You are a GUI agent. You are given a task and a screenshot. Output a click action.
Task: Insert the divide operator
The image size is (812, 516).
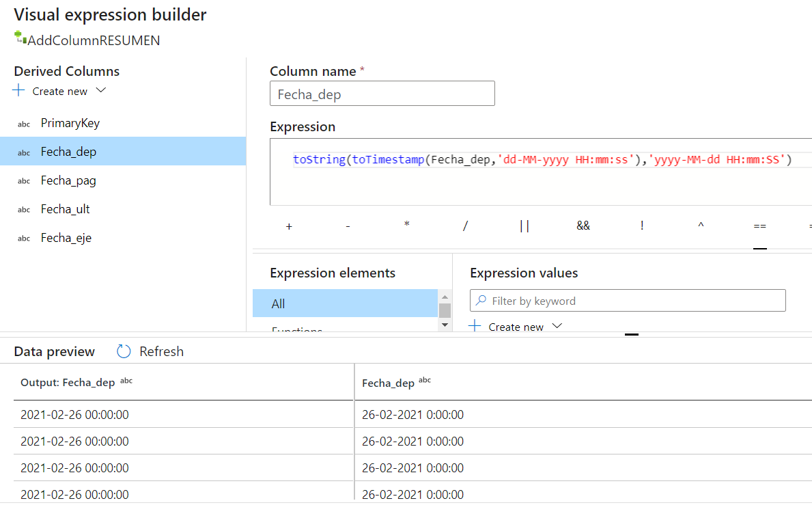[466, 226]
